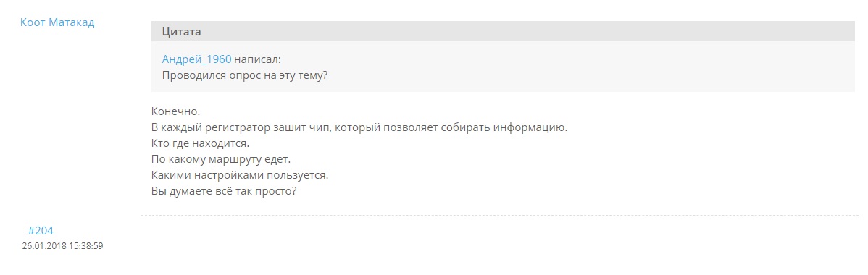Click the Цитата quote header
Viewport: 868px width, 275px height.
[x=504, y=32]
